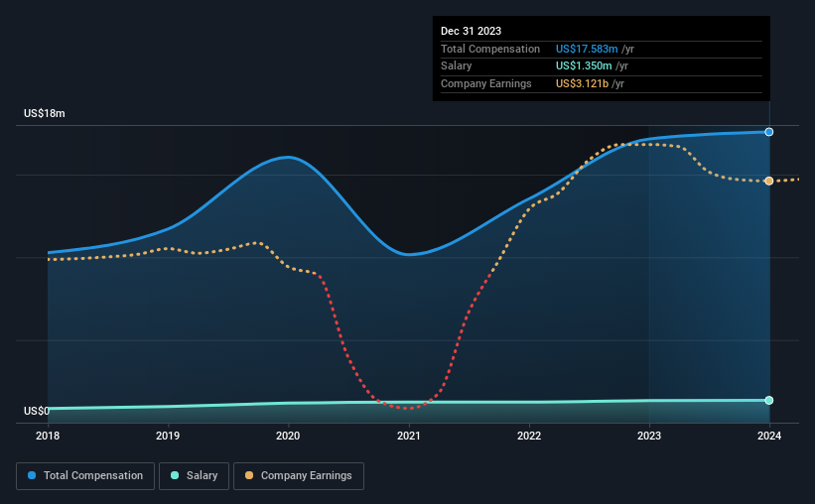Click the blue dot in Total Compensation legend
Screen dimensions: 815x504
(x=32, y=475)
